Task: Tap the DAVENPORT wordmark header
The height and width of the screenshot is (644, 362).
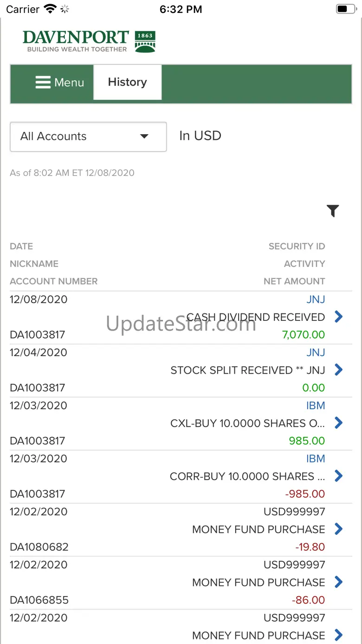Action: tap(76, 38)
